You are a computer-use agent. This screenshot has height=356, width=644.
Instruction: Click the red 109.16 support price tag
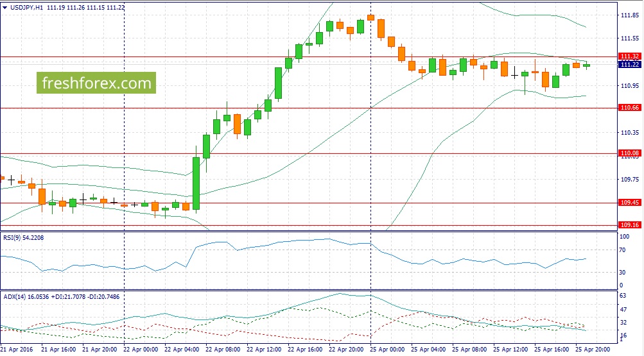[x=629, y=225]
